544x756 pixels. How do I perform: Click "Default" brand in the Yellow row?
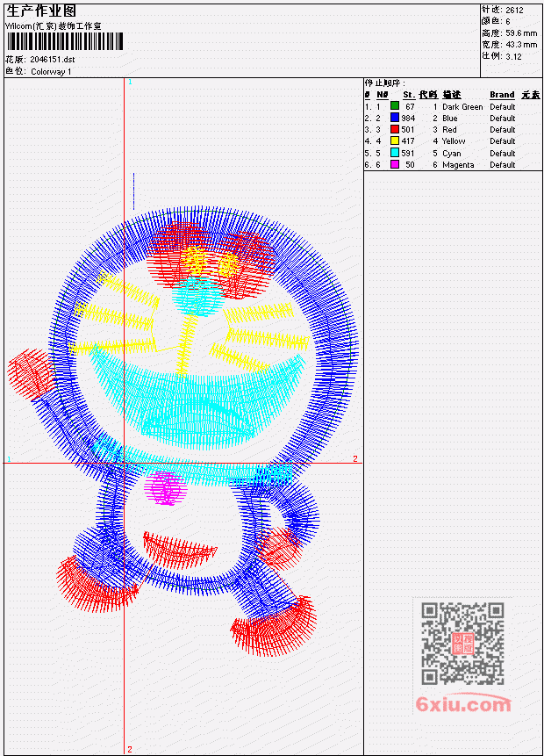(x=503, y=141)
